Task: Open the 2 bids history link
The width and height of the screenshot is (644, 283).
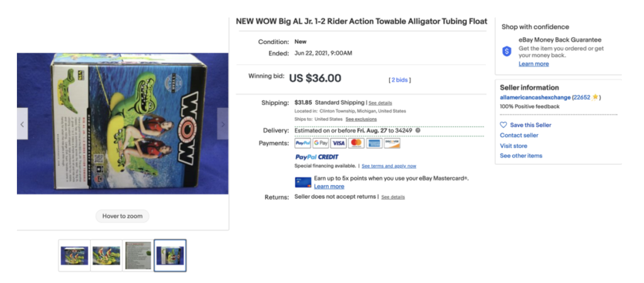Action: [x=399, y=80]
